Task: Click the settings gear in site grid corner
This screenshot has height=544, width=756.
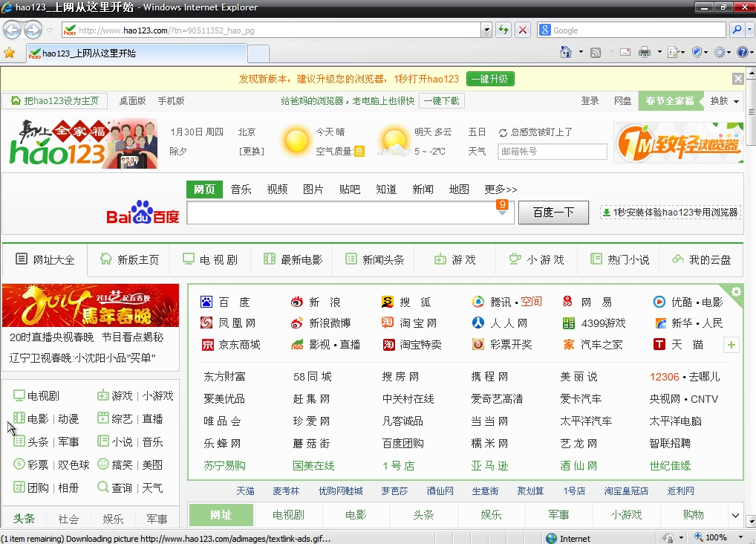Action: coord(736,292)
